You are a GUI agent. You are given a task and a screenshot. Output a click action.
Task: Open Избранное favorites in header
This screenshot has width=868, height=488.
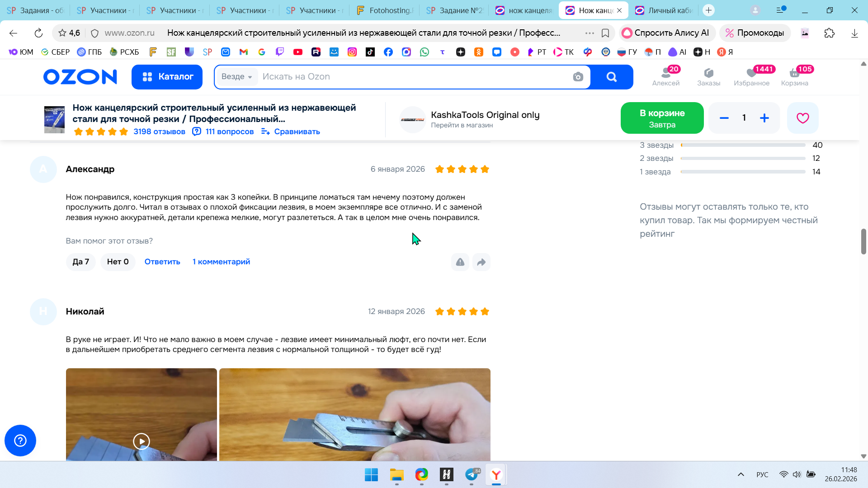(751, 76)
